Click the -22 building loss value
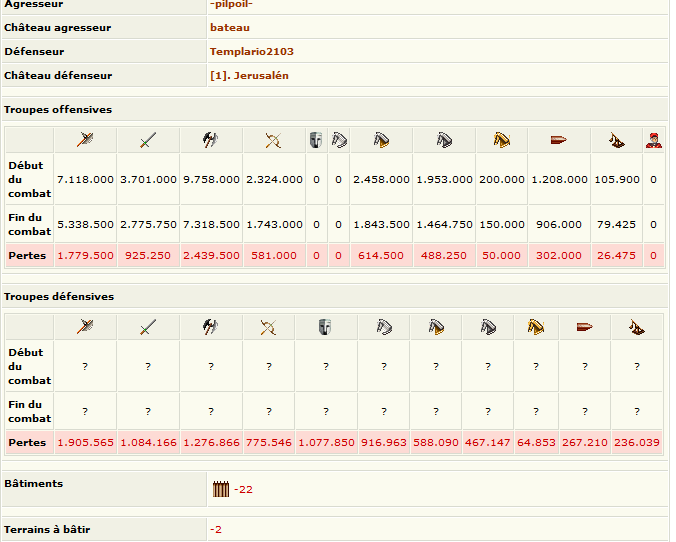This screenshot has height=542, width=676. tap(243, 489)
